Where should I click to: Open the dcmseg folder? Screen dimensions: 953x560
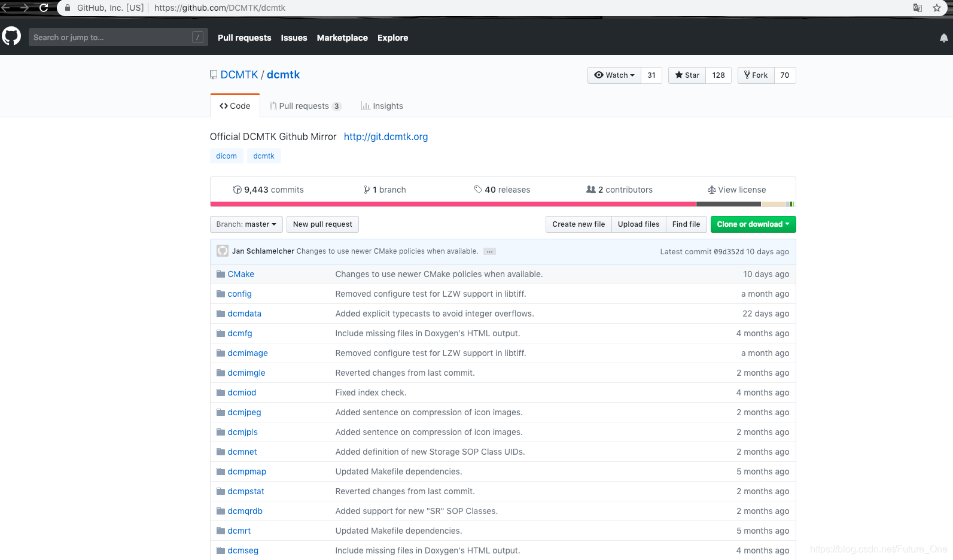click(243, 550)
